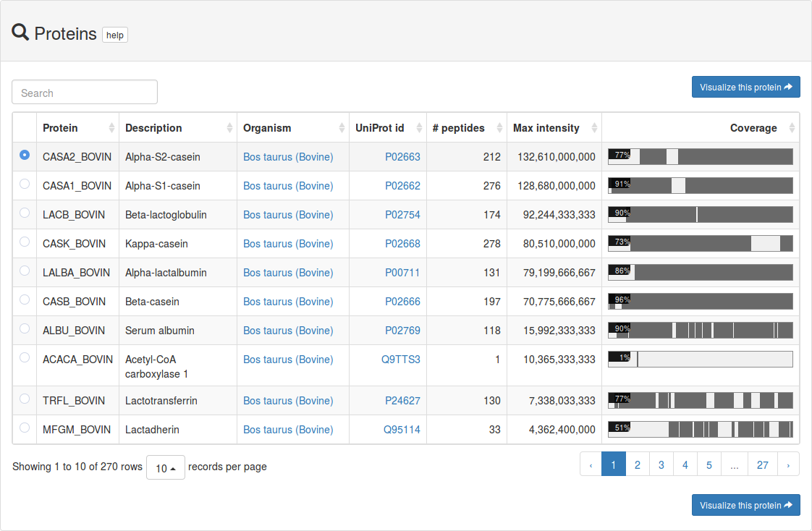Click the sort arrows in Max intensity header

click(x=594, y=128)
